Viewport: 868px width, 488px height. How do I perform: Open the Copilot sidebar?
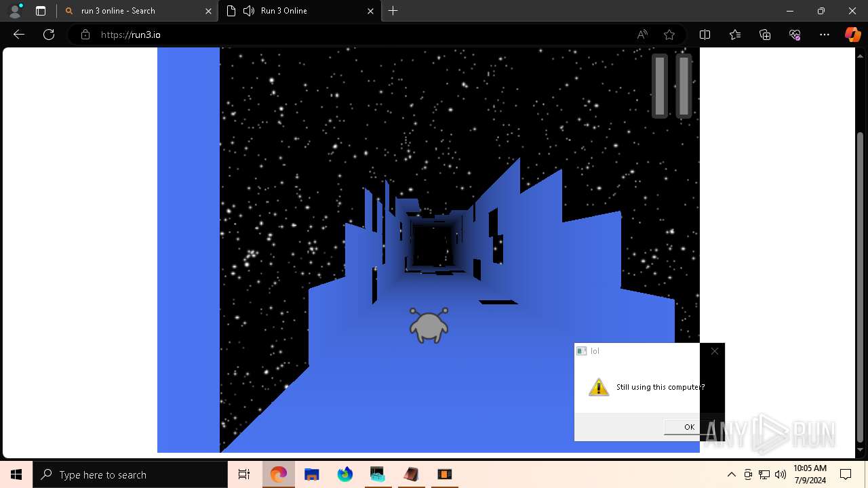point(852,35)
